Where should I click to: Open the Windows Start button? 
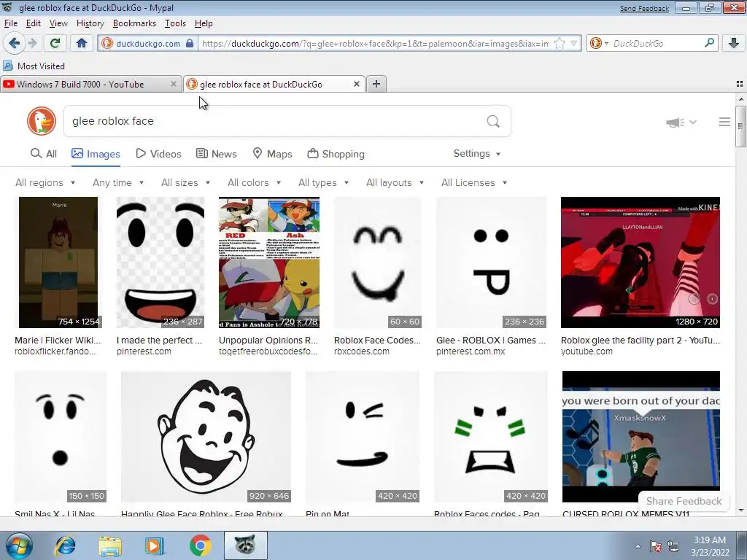tap(18, 545)
